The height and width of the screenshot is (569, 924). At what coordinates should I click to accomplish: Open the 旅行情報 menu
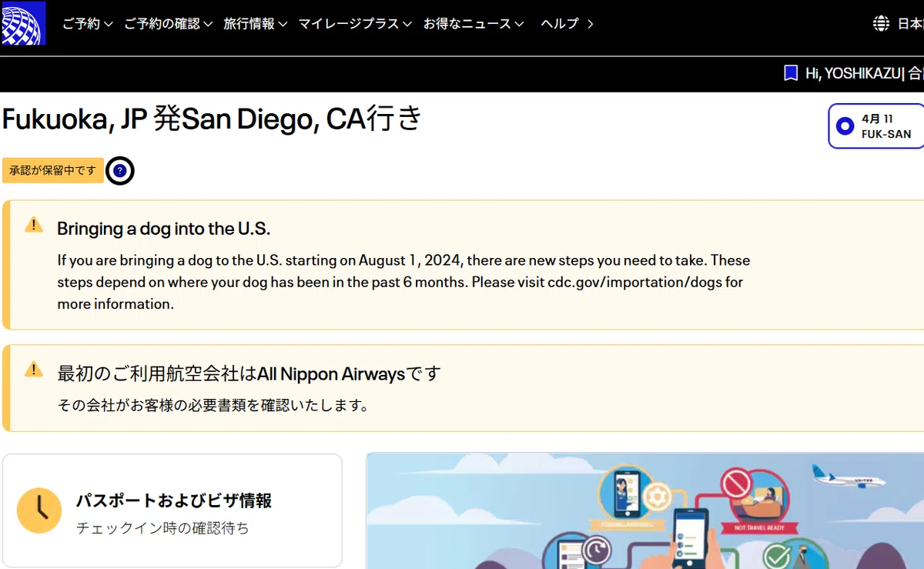coord(255,24)
